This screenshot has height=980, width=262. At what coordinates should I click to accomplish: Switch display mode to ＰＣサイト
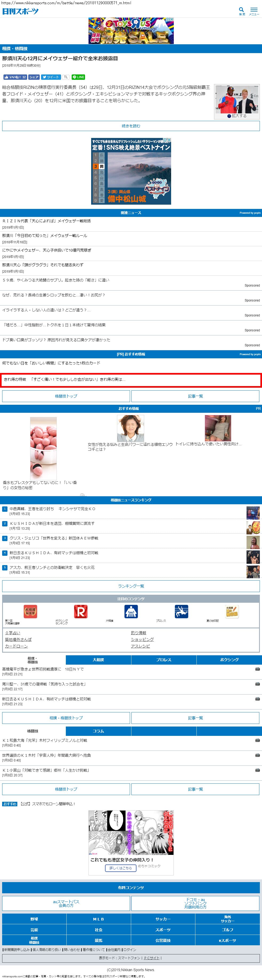(152, 958)
